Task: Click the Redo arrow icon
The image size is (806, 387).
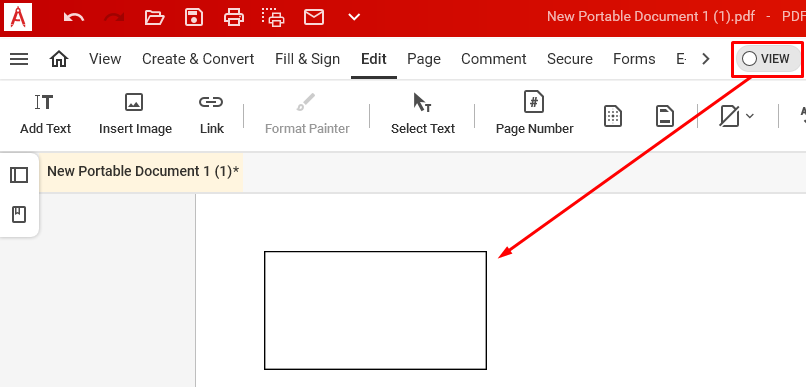Action: pyautogui.click(x=114, y=17)
